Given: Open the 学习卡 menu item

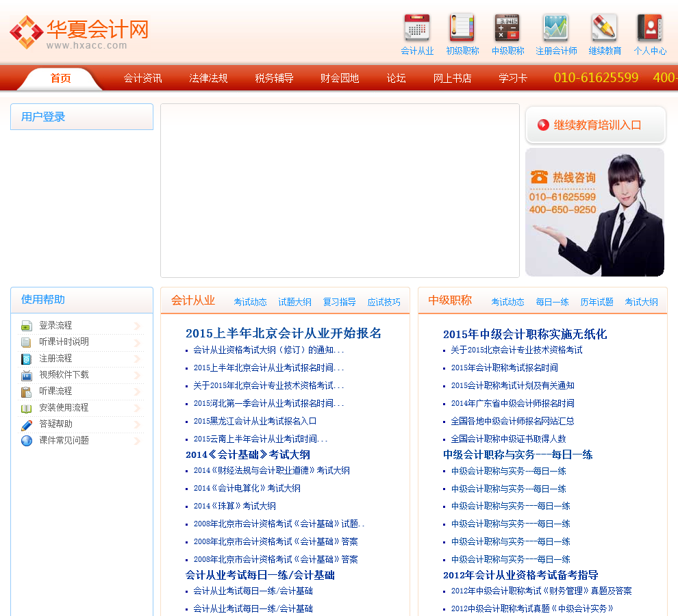Looking at the screenshot, I should pyautogui.click(x=513, y=78).
